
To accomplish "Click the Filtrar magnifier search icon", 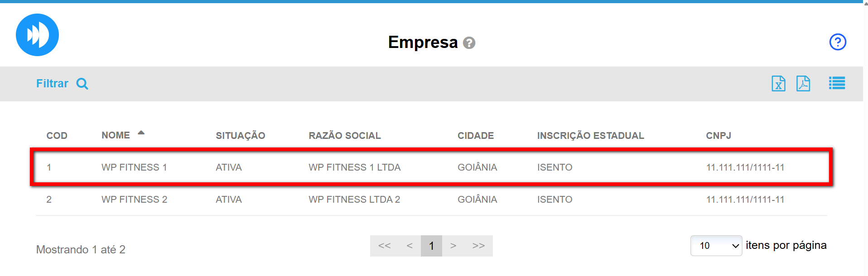I will coord(82,84).
